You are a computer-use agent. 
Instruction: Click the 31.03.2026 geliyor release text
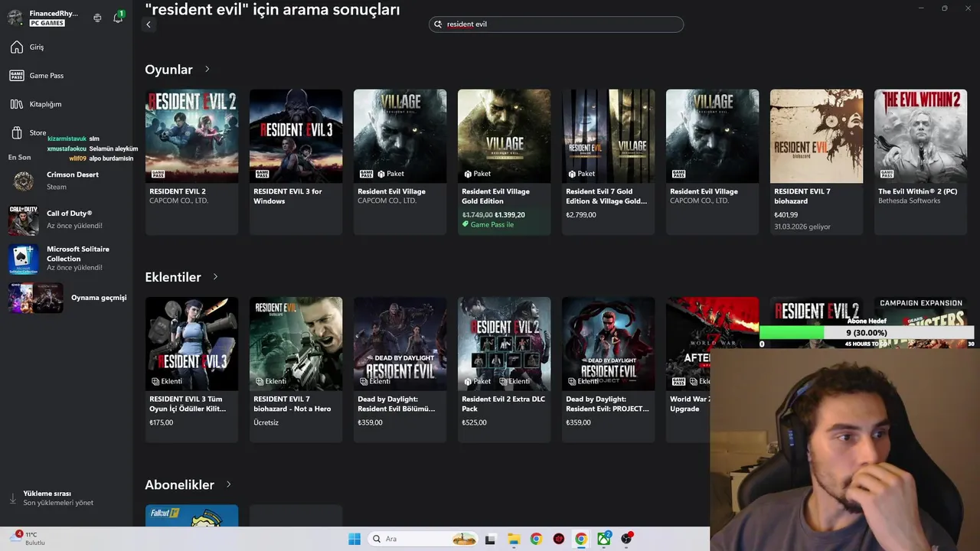(802, 227)
